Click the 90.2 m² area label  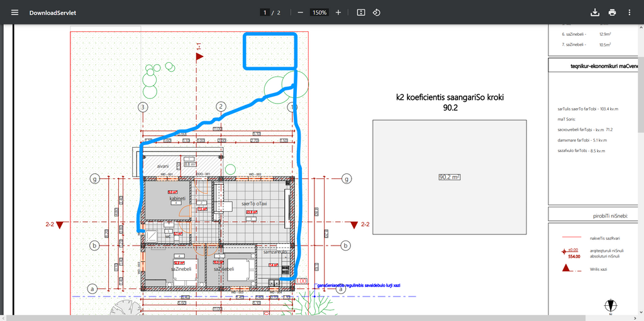click(x=449, y=177)
